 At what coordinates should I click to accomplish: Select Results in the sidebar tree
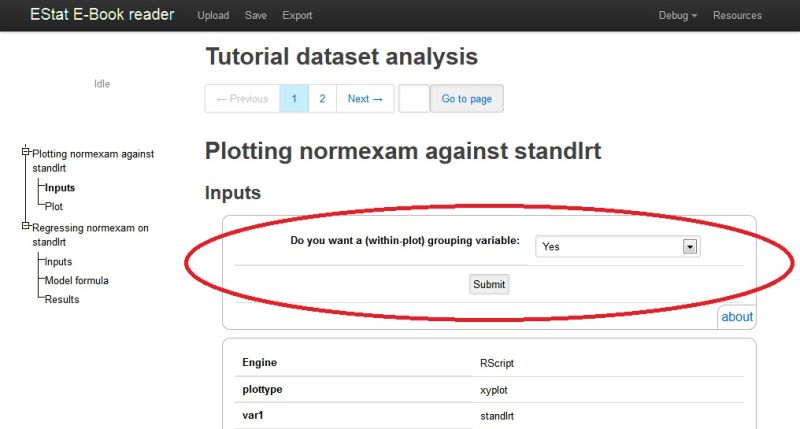(x=62, y=299)
